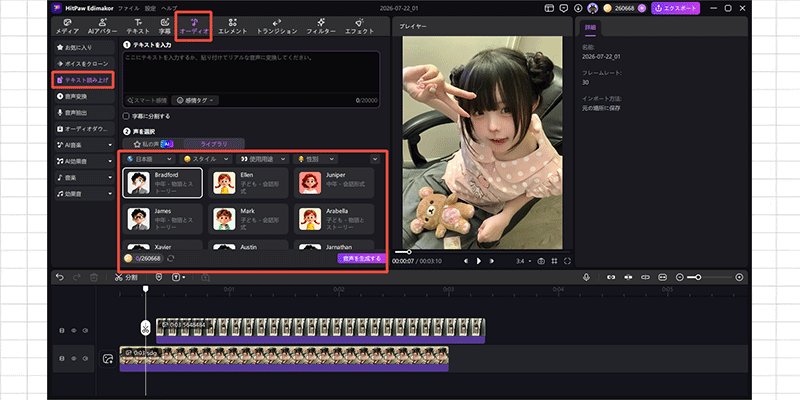Viewport: 800px width, 400px height.
Task: Switch to the 詳細 details tab
Action: coord(589,27)
